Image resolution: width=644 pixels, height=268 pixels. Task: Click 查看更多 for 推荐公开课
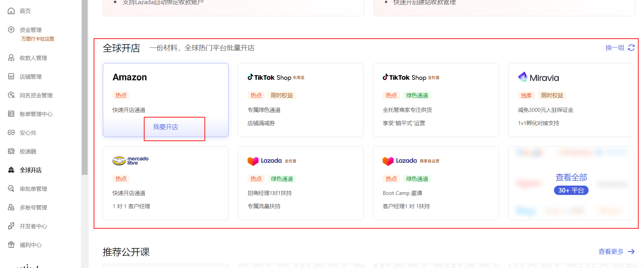point(611,252)
